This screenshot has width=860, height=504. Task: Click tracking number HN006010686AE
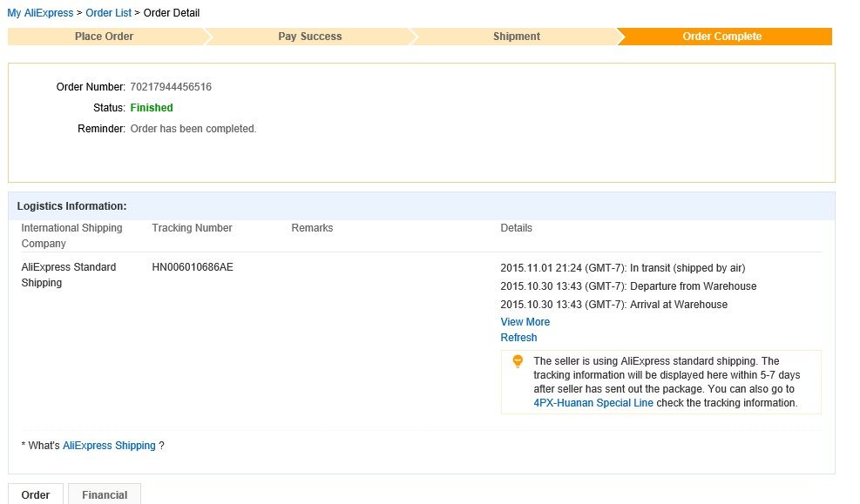(x=193, y=267)
